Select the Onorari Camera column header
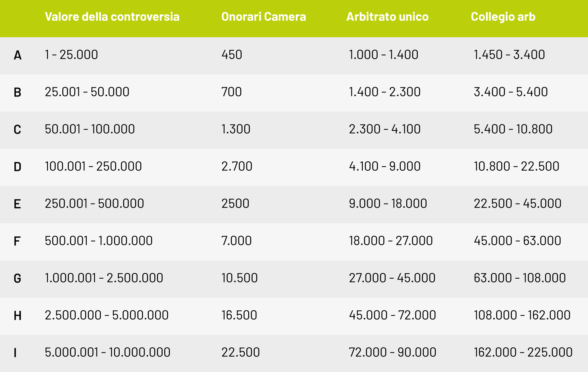Screen dimensions: 588x372 click(x=264, y=17)
